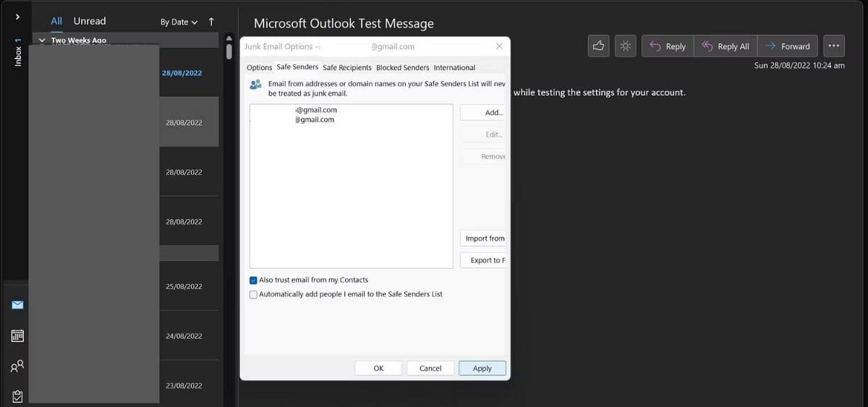Click the Export to File button

point(484,260)
